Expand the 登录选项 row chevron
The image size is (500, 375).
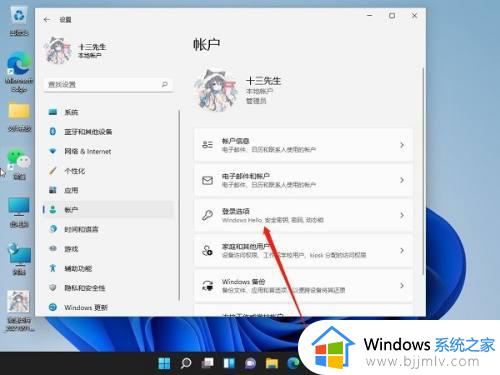coord(402,215)
